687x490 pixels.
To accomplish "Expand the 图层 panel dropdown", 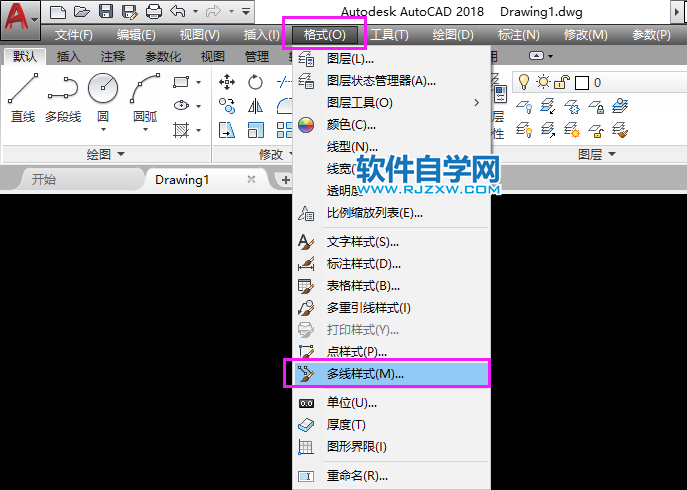I will (x=613, y=154).
